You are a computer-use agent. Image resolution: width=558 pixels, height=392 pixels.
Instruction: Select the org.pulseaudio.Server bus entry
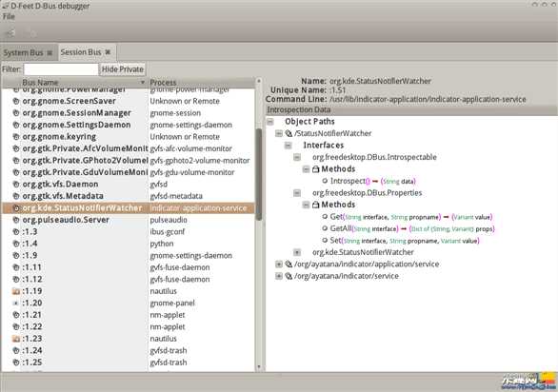coord(129,220)
